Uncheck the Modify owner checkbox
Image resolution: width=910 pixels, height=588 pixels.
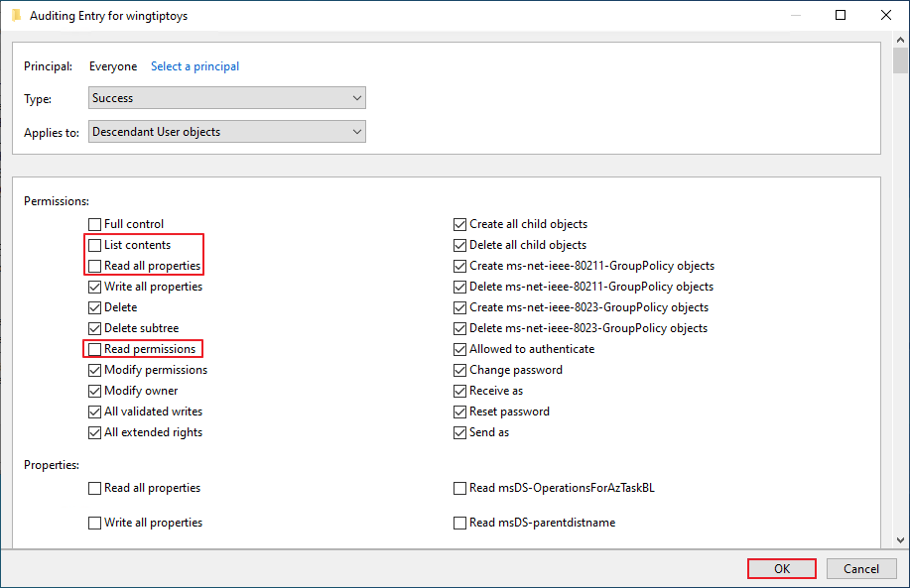tap(94, 391)
